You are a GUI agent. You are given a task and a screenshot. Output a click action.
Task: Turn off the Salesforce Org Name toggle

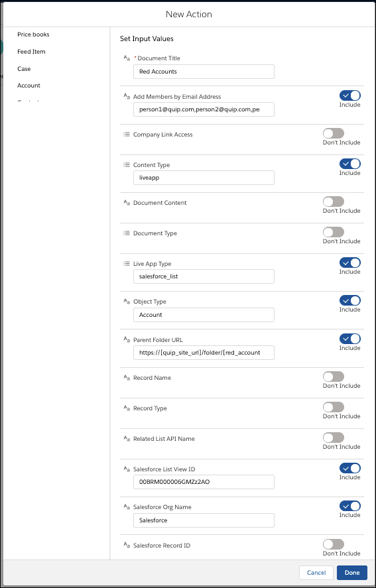(x=349, y=506)
